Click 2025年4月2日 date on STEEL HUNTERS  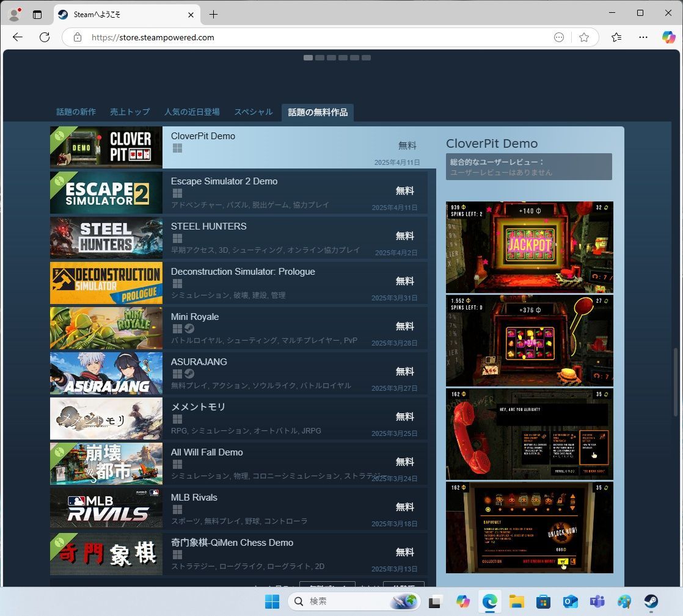click(396, 253)
